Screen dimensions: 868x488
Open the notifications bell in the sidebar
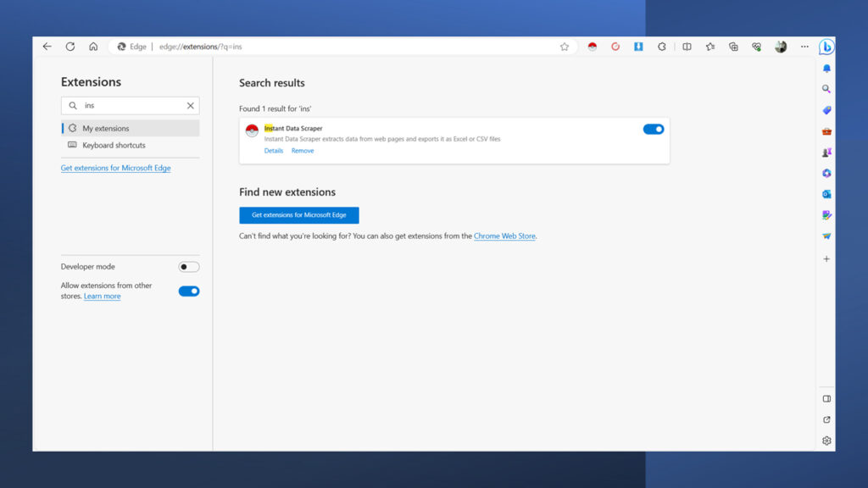point(826,68)
